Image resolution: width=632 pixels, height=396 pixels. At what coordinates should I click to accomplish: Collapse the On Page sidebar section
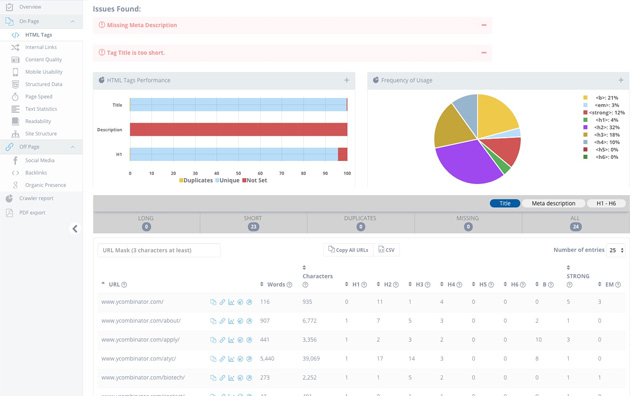73,21
